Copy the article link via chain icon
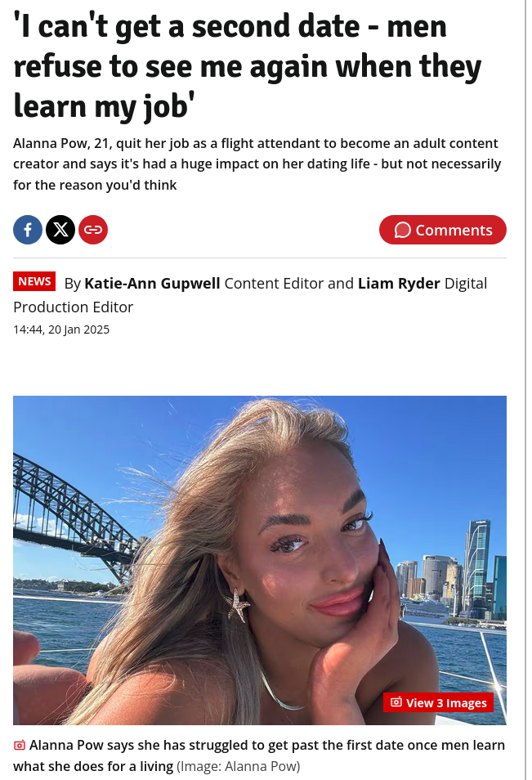 tap(93, 230)
